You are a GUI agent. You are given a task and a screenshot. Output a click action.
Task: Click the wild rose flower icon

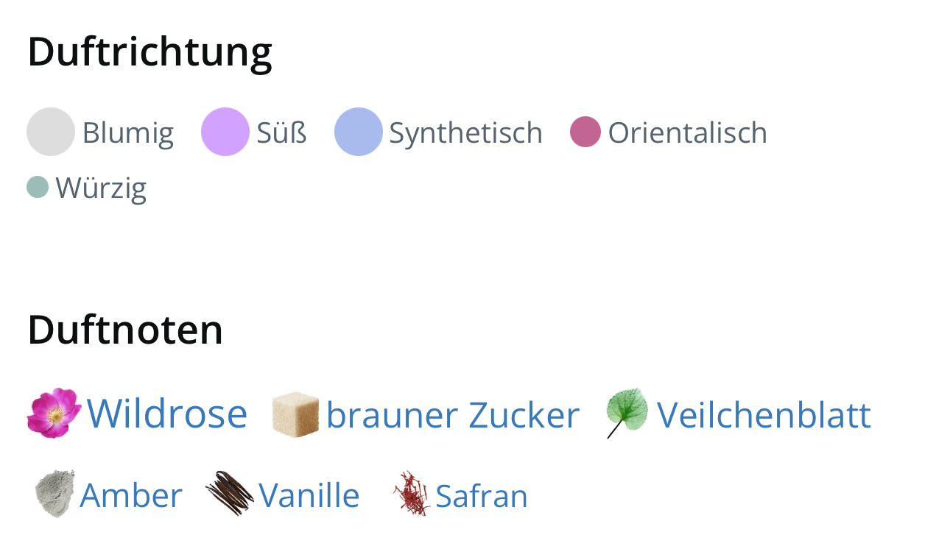tap(53, 414)
